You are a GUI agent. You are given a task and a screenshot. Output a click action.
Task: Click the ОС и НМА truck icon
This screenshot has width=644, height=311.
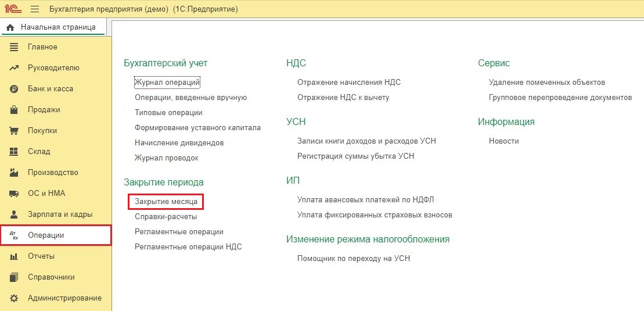pos(14,194)
